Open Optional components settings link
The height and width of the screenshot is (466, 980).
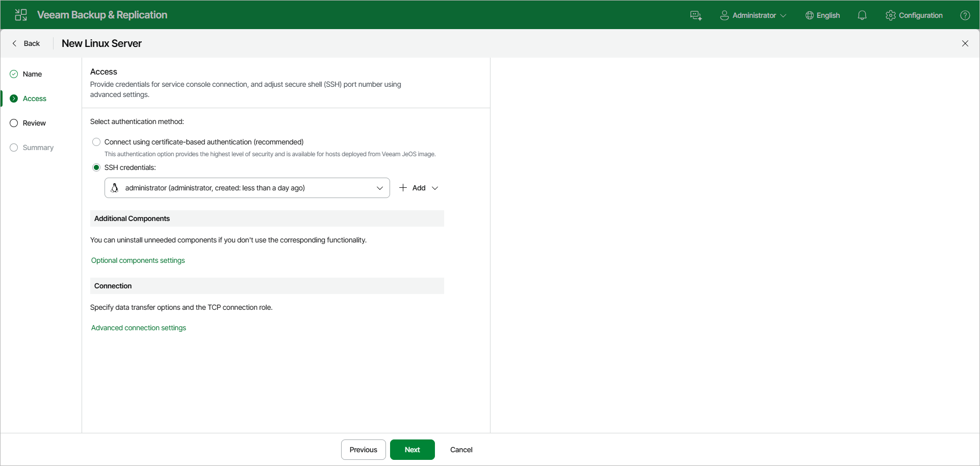click(x=138, y=260)
